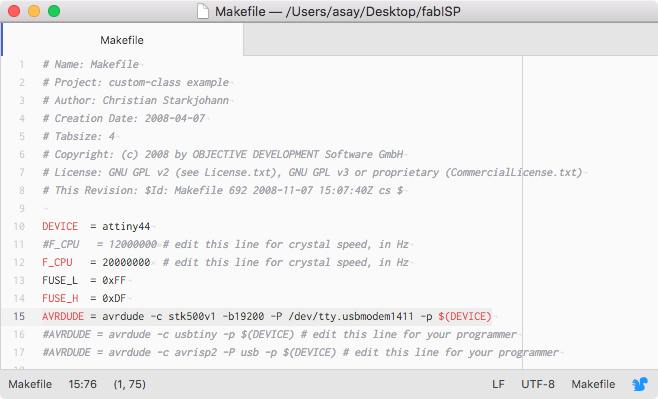Screen dimensions: 658x399
Task: Click stk500v1 programmer text
Action: coord(192,316)
